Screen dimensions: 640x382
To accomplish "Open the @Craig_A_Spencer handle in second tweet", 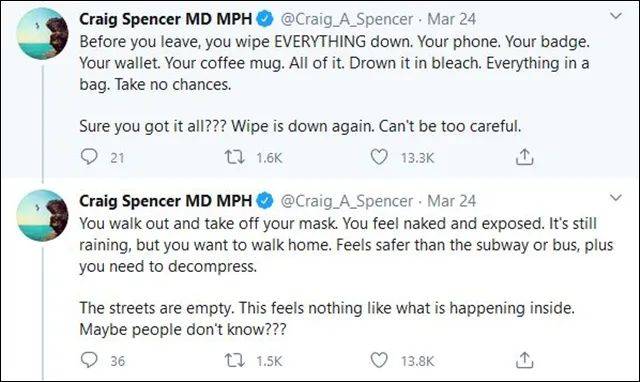I will [x=347, y=201].
